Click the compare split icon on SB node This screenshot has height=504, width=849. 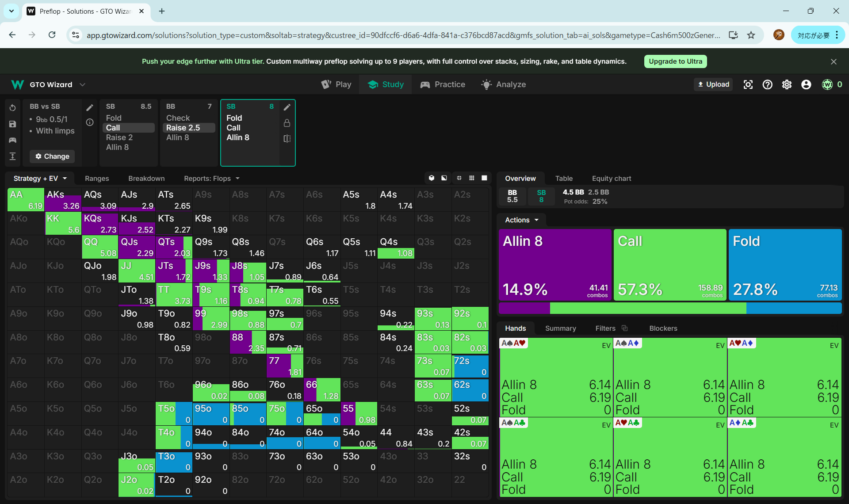[287, 138]
